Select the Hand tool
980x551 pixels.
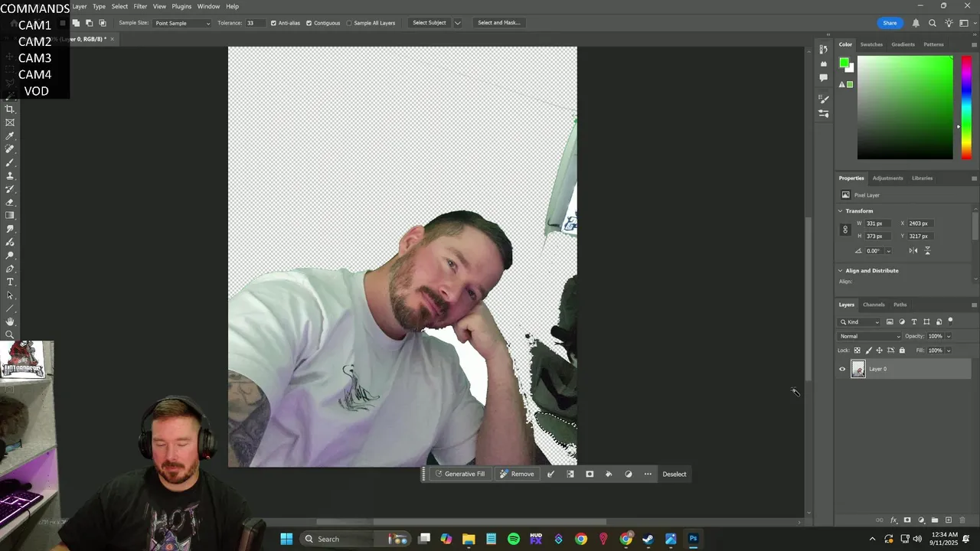click(x=10, y=322)
